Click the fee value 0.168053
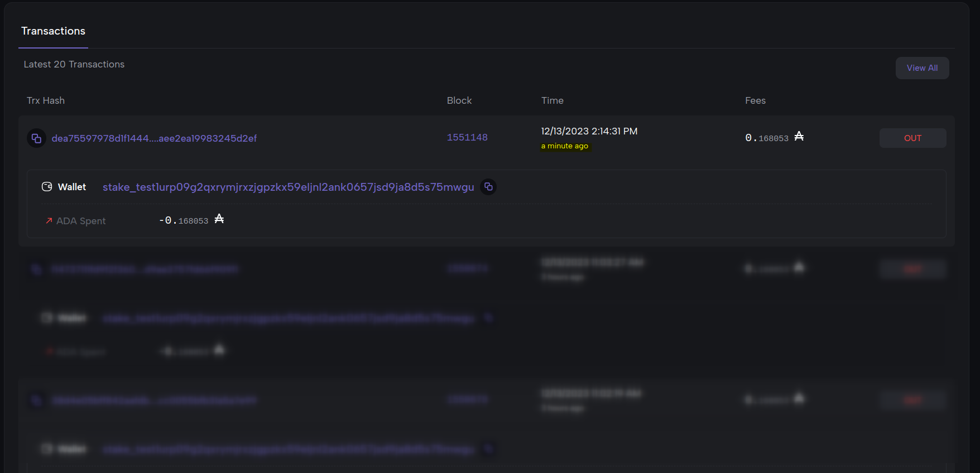The image size is (980, 473). pos(767,138)
